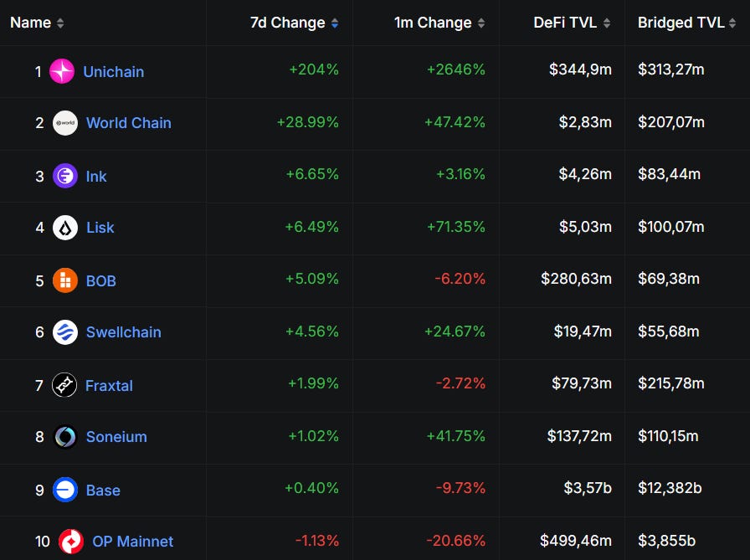750x560 pixels.
Task: Sort table by the Name column arrows
Action: point(60,23)
